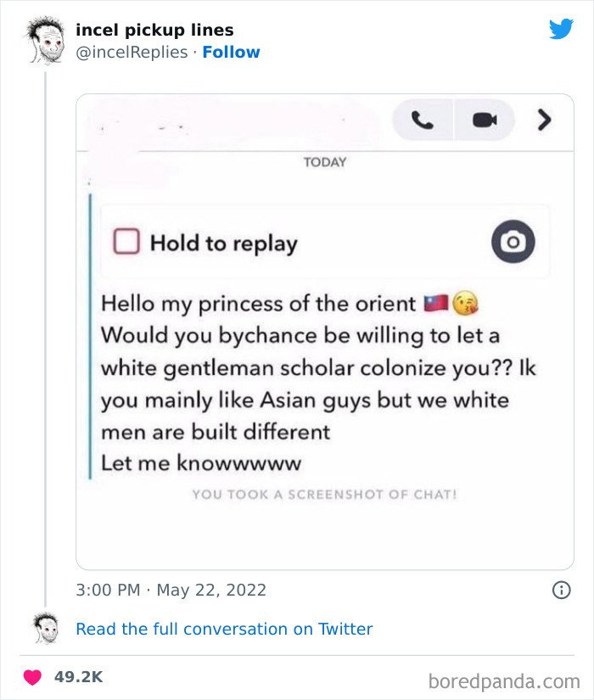Click the chevron to expand chat options

pos(543,120)
